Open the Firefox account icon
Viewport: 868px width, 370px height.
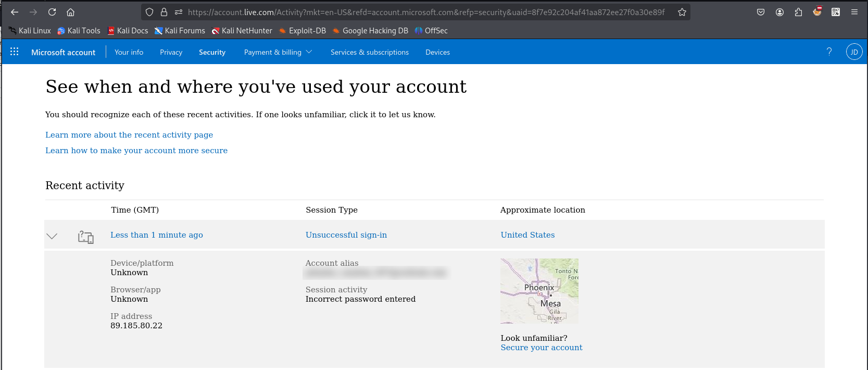pyautogui.click(x=779, y=12)
